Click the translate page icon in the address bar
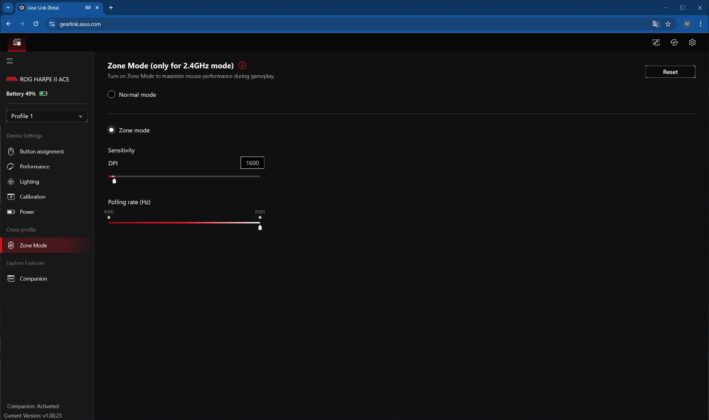The height and width of the screenshot is (420, 709). tap(655, 24)
